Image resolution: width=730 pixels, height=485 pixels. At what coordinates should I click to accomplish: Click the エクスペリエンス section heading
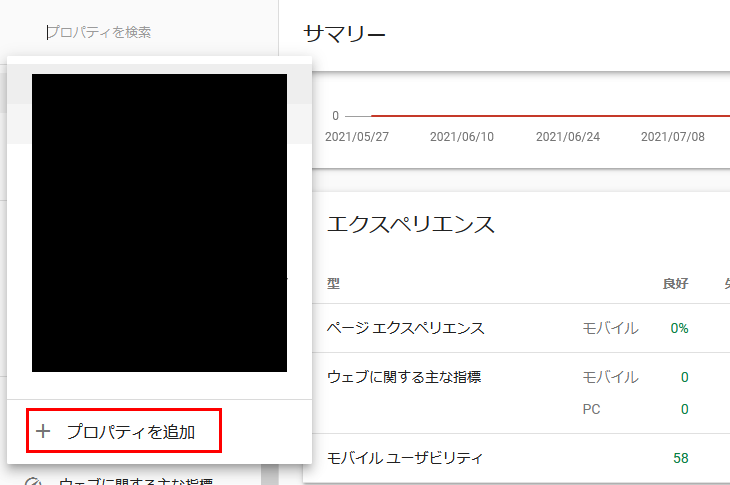pos(410,224)
